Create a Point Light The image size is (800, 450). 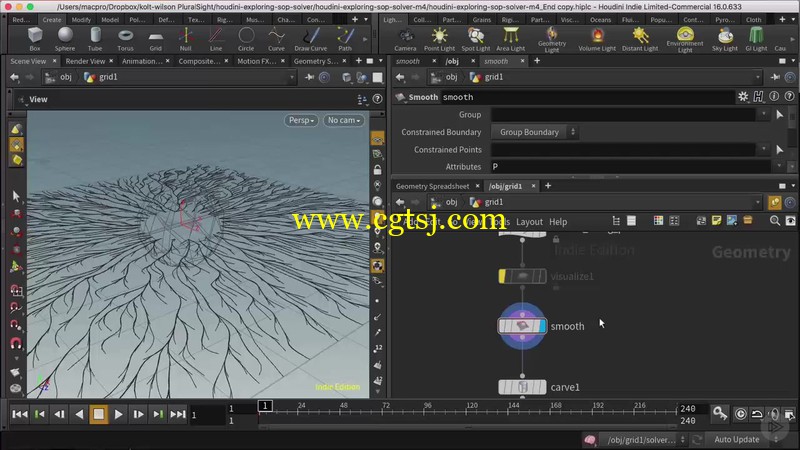point(439,39)
